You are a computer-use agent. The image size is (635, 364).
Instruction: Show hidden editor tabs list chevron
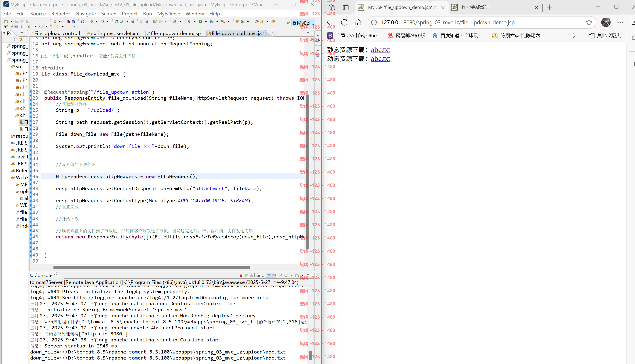click(x=273, y=33)
